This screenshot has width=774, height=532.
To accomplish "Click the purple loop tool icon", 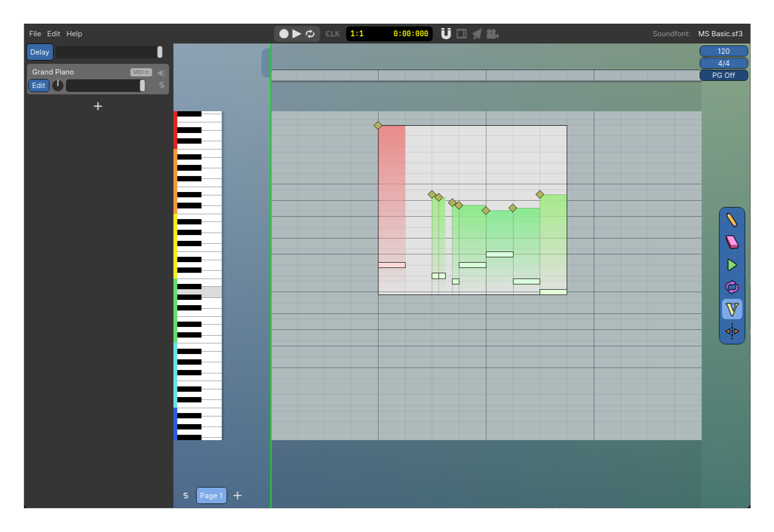I will 731,287.
